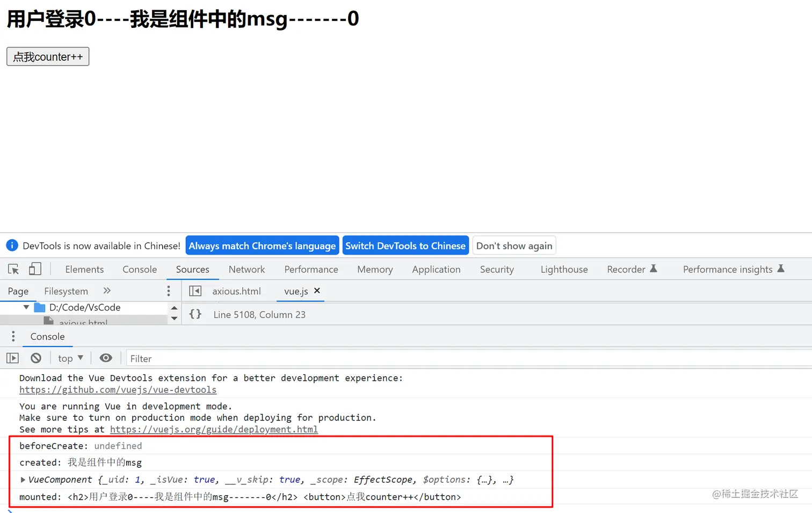
Task: Open the vue-devtools GitHub link
Action: [118, 390]
